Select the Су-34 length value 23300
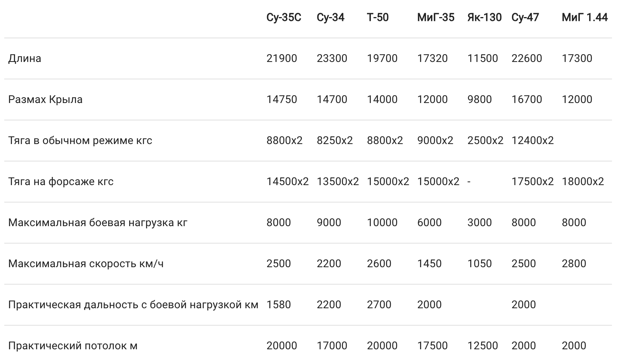This screenshot has height=364, width=617. point(332,58)
